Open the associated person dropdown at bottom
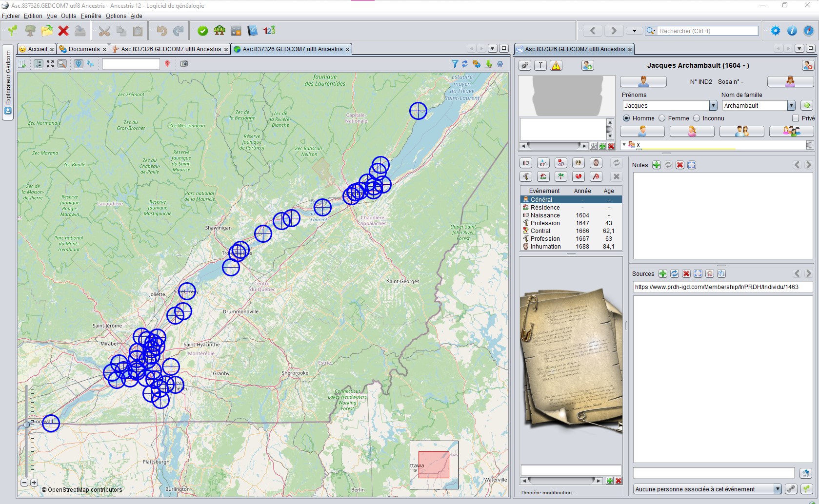Screen dimensions: 819x504 click(778, 489)
